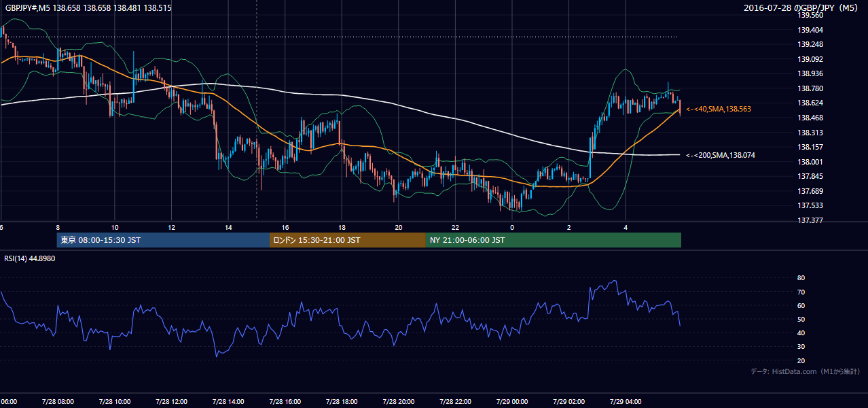Click hour label 16 on the price chart axis
Screen dimensions: 868x408
(285, 227)
